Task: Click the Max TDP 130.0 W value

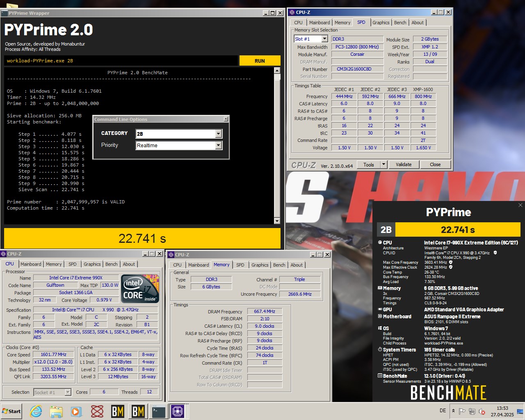Action: [x=110, y=285]
